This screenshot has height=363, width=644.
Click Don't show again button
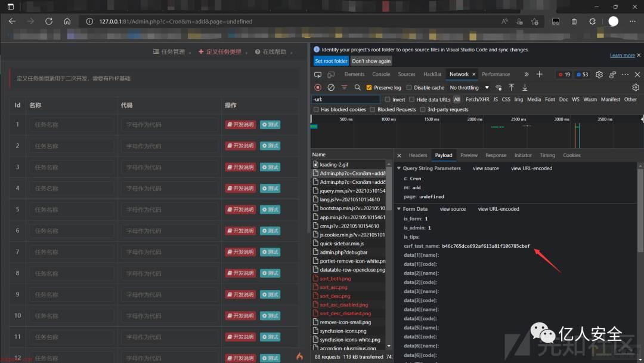[371, 61]
